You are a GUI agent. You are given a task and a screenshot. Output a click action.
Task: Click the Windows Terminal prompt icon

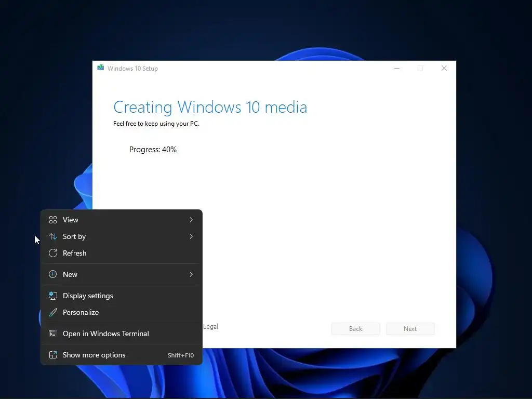[53, 334]
